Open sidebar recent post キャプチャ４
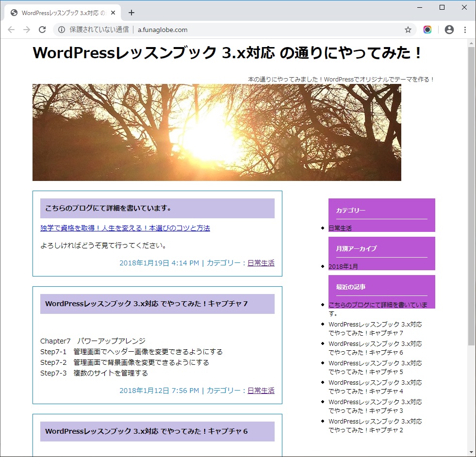Screen dimensions: 476x457 pos(375,387)
